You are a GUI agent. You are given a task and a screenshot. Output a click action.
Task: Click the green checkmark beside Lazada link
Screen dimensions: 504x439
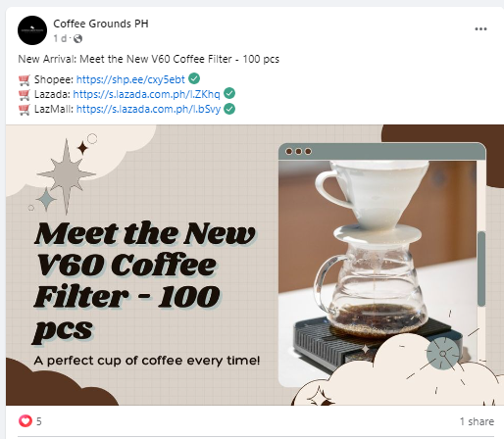(x=229, y=93)
